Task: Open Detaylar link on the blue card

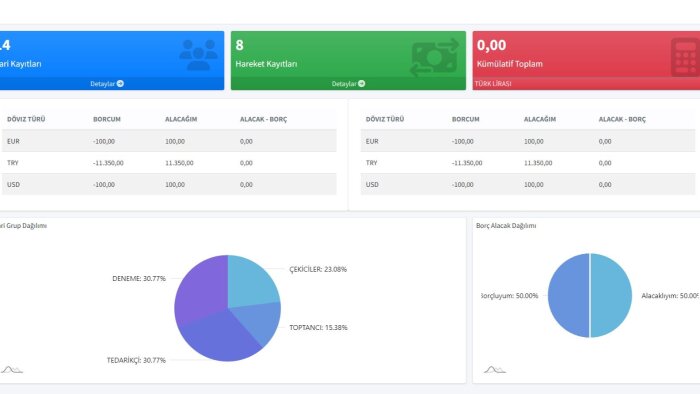Action: tap(107, 83)
